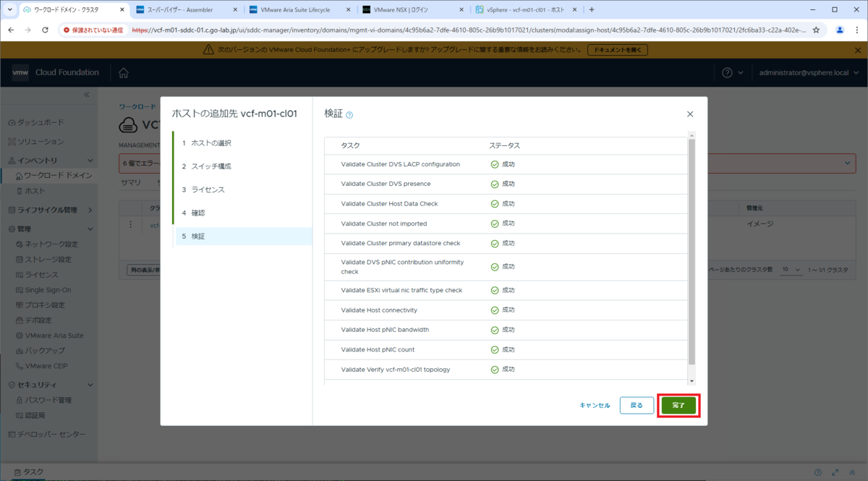
Task: Collapse the セキュリティ section
Action: [90, 385]
